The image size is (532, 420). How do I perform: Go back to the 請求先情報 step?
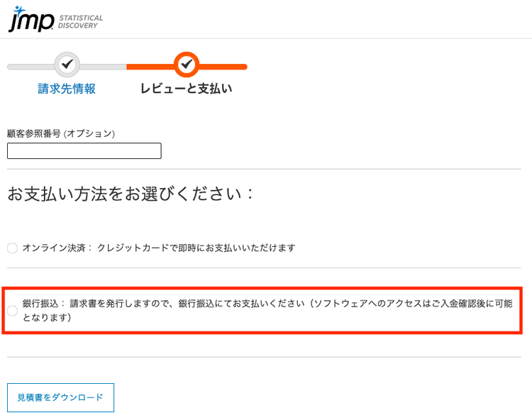67,89
